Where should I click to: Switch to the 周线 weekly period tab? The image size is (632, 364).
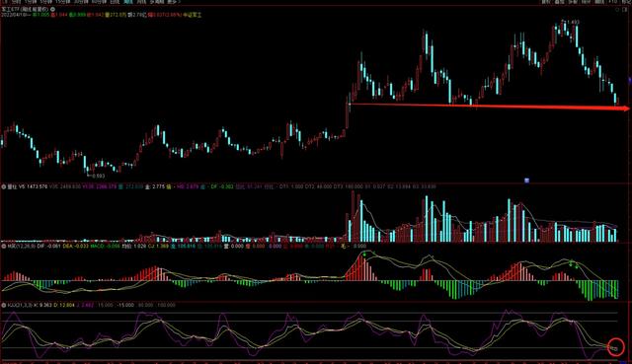tap(128, 2)
